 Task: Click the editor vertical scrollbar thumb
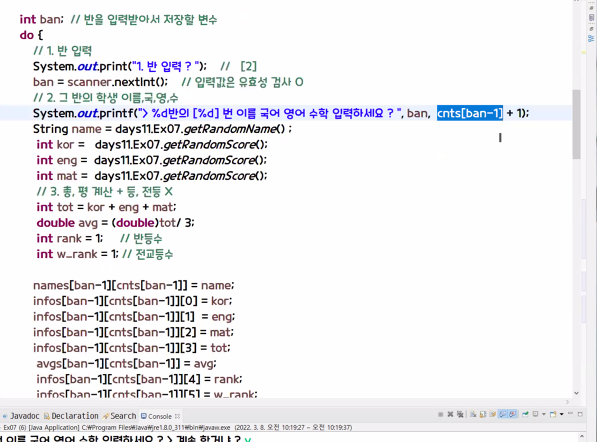pyautogui.click(x=576, y=124)
